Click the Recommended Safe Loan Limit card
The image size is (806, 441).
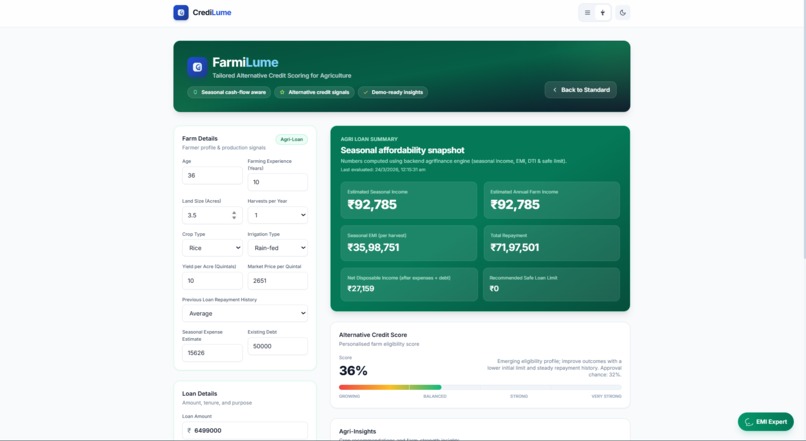[x=552, y=284]
